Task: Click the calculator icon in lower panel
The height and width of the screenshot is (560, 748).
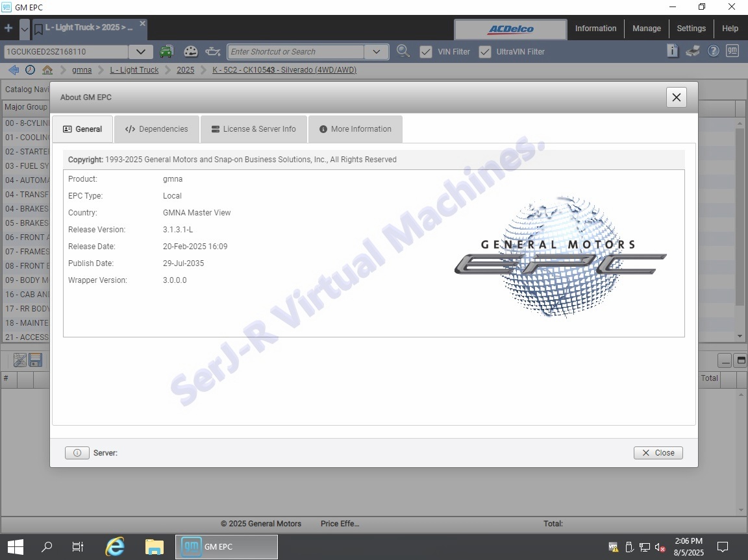Action: [x=20, y=360]
